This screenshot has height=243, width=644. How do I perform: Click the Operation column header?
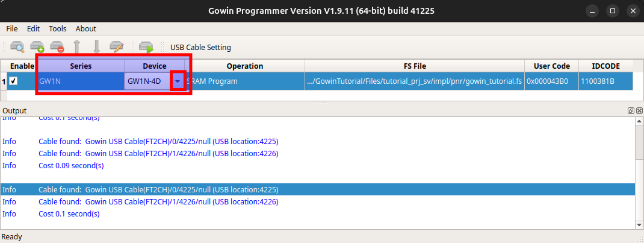click(x=245, y=66)
